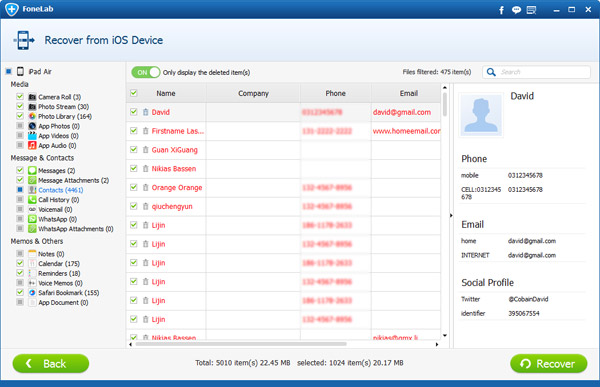Sort by the Phone column header
The image size is (600, 387).
(336, 93)
